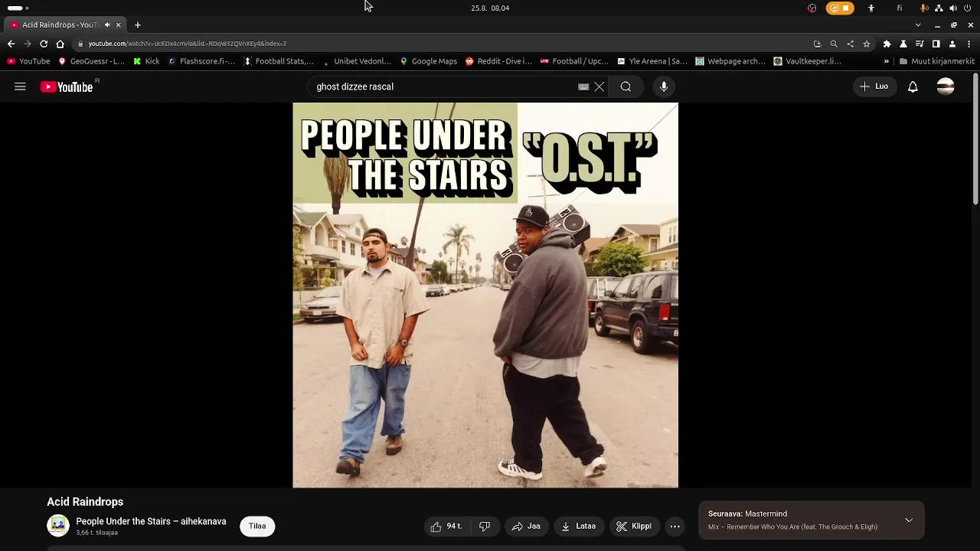Click the video album art player
The width and height of the screenshot is (980, 551).
tap(485, 295)
